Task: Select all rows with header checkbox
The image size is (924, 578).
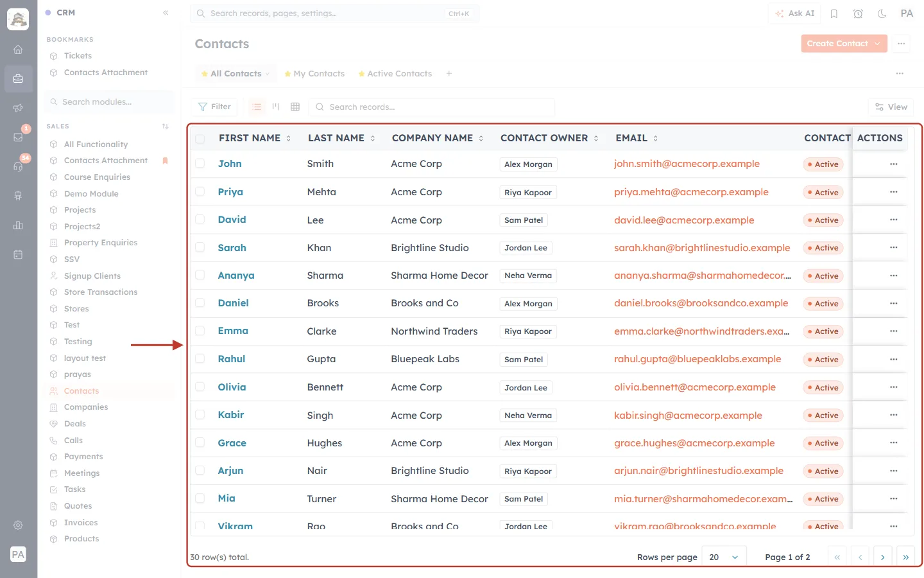Action: click(x=200, y=139)
